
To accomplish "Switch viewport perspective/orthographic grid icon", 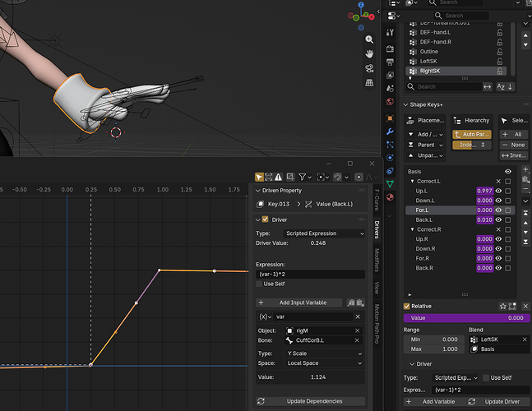I will pyautogui.click(x=369, y=82).
